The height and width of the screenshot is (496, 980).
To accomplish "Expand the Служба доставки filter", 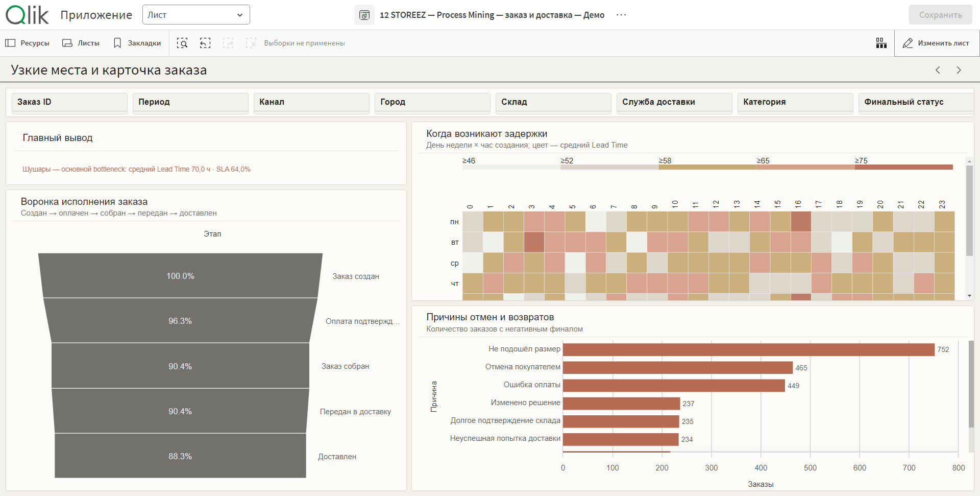I will (674, 102).
